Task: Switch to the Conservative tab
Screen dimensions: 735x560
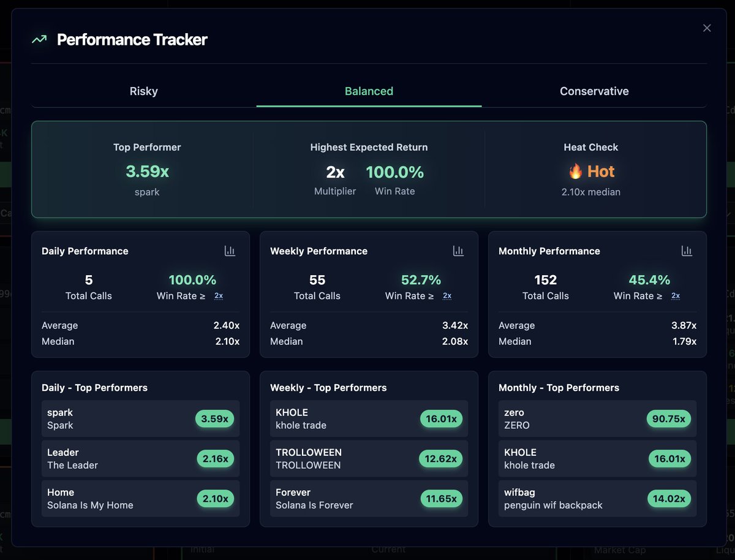Action: (x=594, y=91)
